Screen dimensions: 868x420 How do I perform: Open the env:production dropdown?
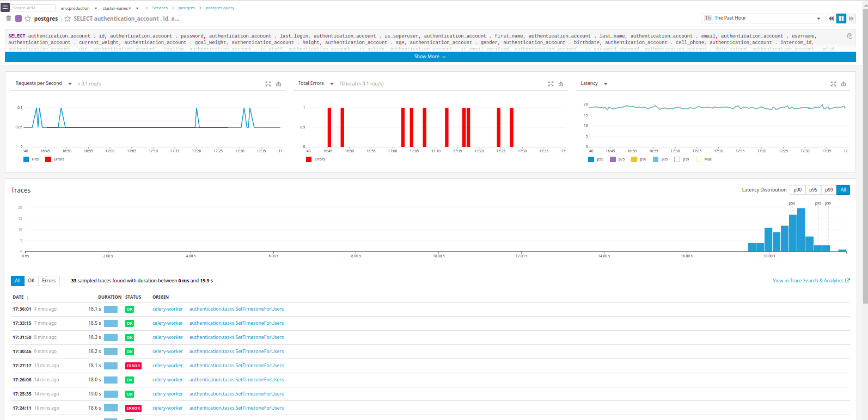[79, 8]
